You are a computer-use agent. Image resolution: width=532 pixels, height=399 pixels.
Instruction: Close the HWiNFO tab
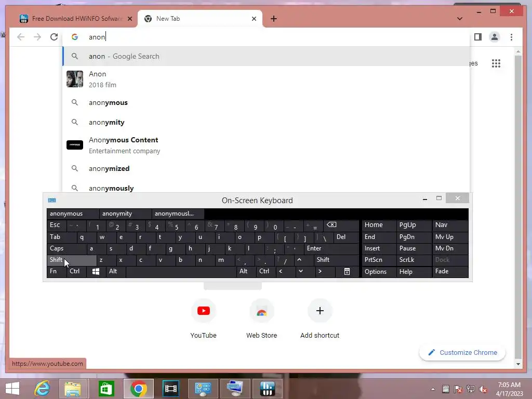(129, 19)
